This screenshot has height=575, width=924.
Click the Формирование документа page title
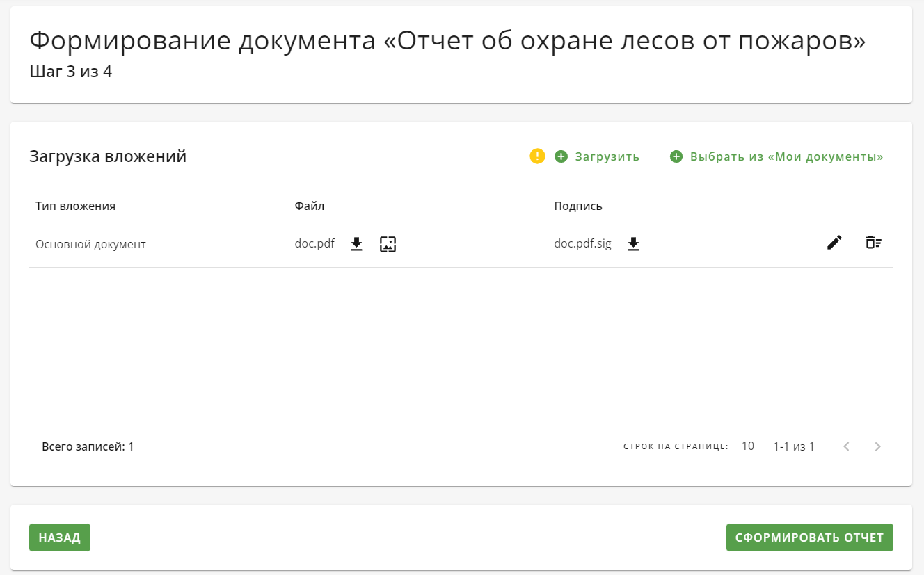click(x=447, y=42)
